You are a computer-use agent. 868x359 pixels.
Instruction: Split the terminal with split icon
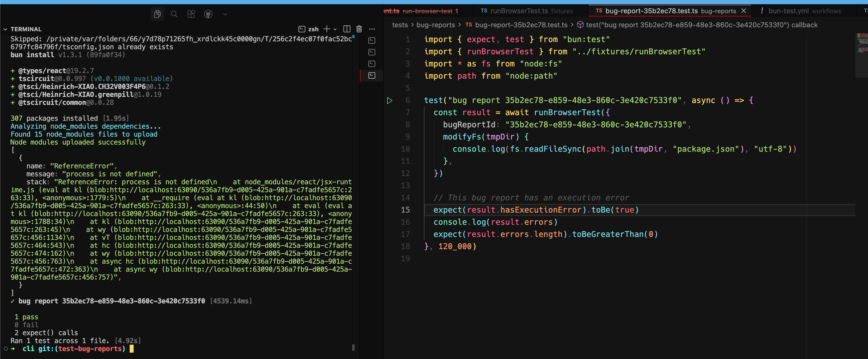click(x=347, y=29)
